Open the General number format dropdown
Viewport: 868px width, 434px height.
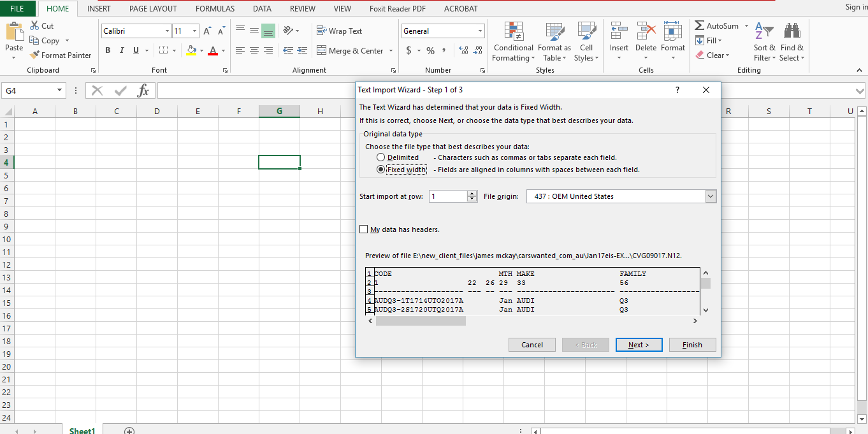(481, 31)
